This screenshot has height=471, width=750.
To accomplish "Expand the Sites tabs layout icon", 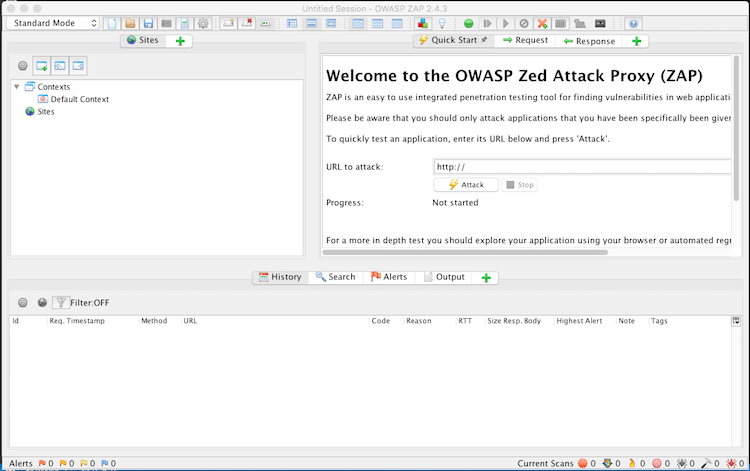I will coord(292,23).
